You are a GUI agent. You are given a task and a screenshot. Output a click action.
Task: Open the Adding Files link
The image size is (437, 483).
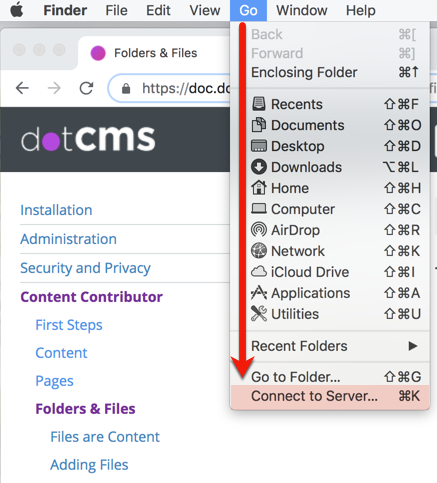[x=89, y=465]
